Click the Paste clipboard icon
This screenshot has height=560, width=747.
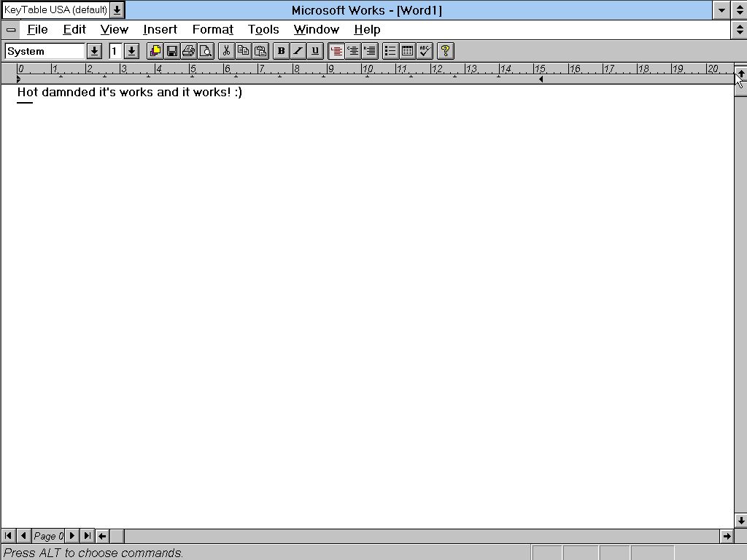click(260, 51)
